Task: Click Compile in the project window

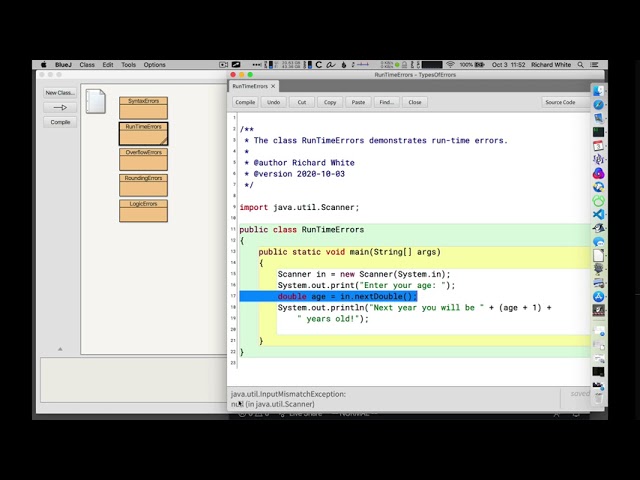Action: pyautogui.click(x=60, y=122)
